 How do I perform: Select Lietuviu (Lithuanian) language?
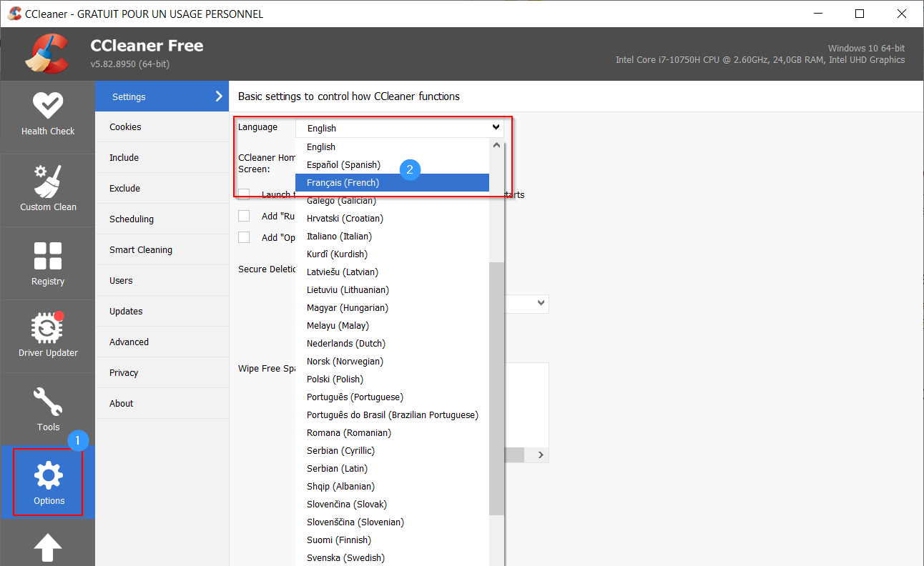[393, 290]
